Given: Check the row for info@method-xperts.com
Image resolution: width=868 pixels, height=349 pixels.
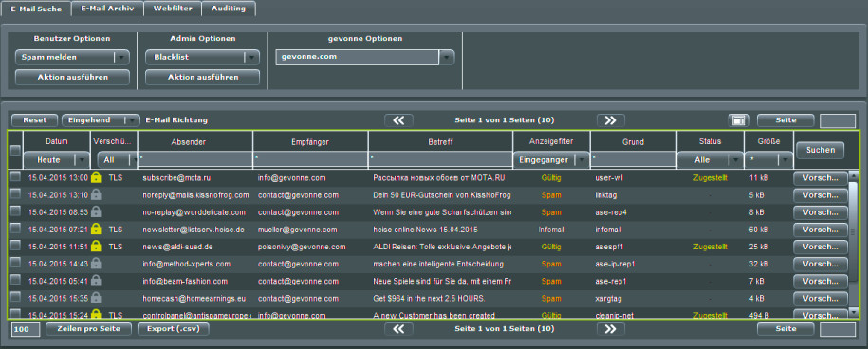Looking at the screenshot, I should [x=15, y=262].
